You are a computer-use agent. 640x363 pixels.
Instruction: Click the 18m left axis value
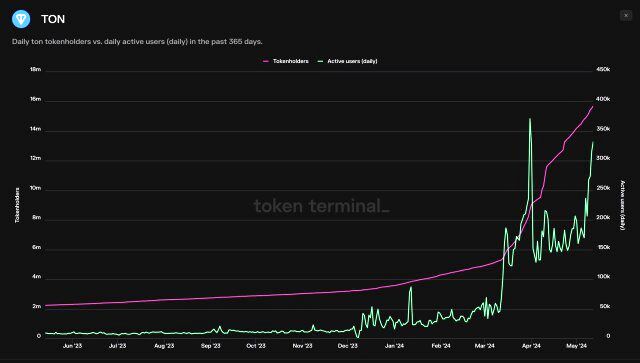tap(36, 69)
